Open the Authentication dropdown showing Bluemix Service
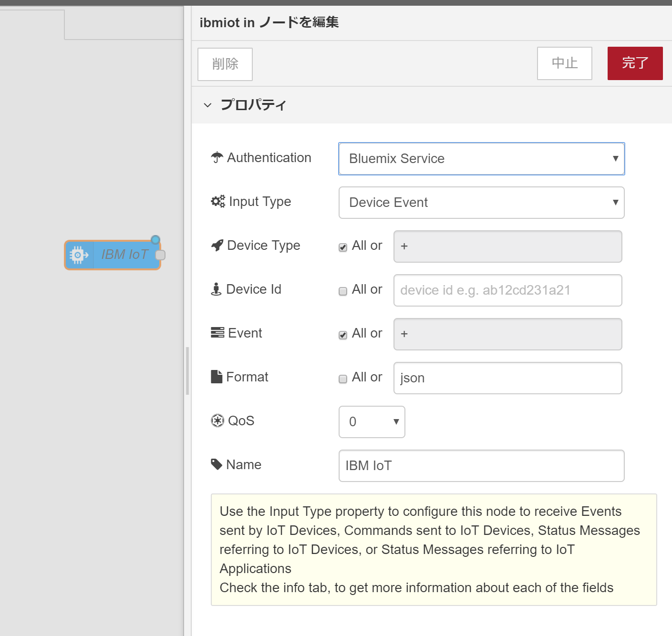 (482, 159)
